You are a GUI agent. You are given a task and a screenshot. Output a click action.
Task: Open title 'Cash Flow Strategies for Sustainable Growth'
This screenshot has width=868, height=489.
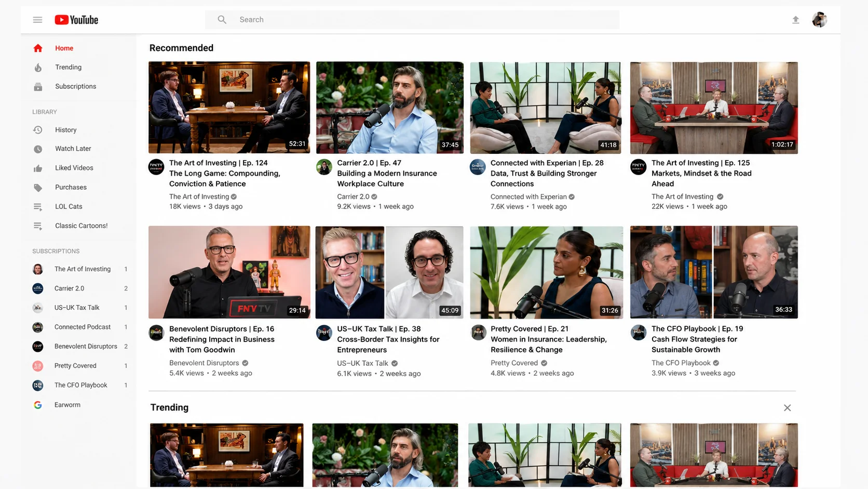pyautogui.click(x=694, y=345)
